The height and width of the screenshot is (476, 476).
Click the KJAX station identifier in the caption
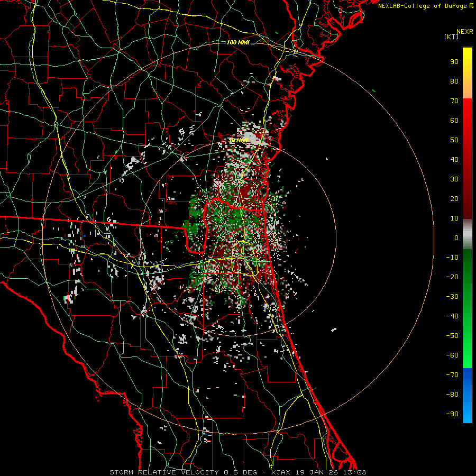coord(281,472)
